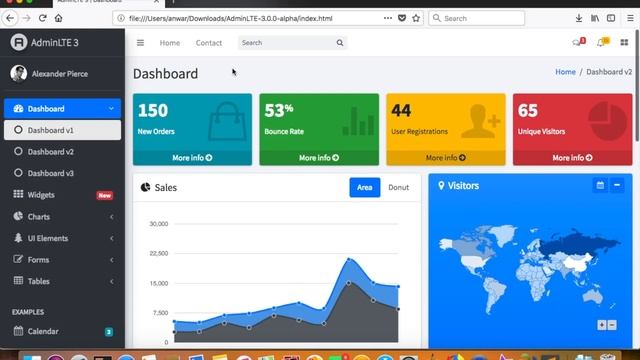This screenshot has height=360, width=640.
Task: Click the Visitors calendar button
Action: [600, 185]
